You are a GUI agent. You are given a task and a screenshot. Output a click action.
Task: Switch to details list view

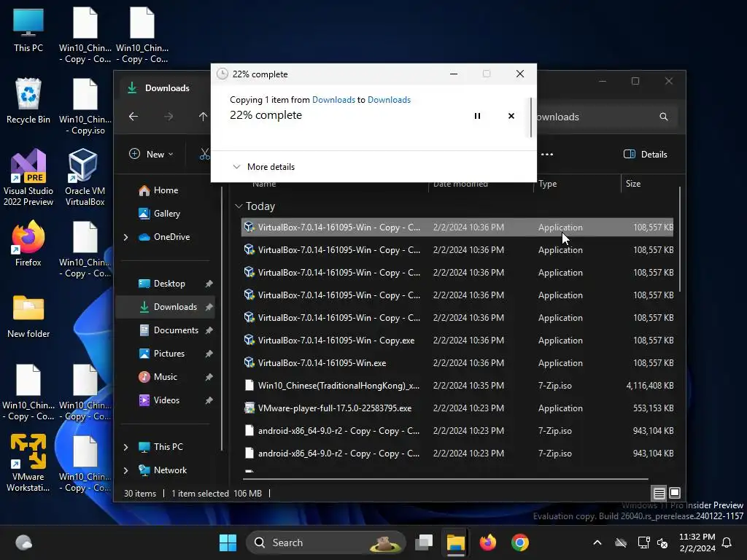point(659,494)
